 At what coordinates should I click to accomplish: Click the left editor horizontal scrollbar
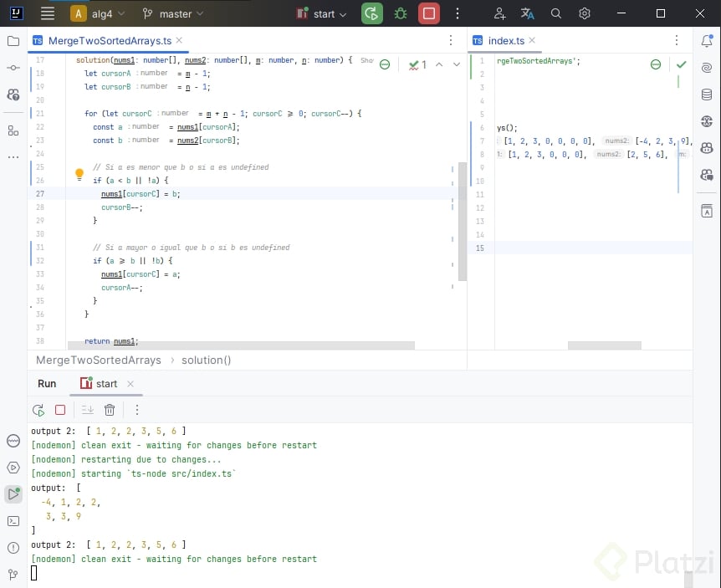click(x=243, y=345)
